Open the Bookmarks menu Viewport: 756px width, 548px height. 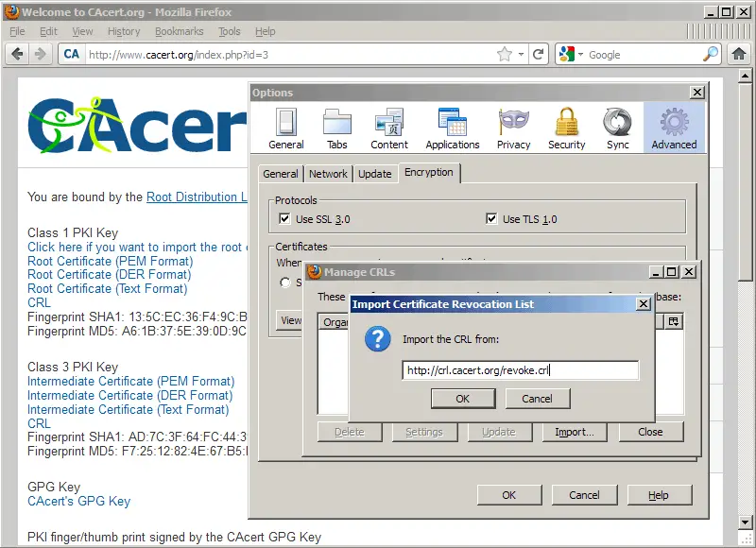point(180,31)
